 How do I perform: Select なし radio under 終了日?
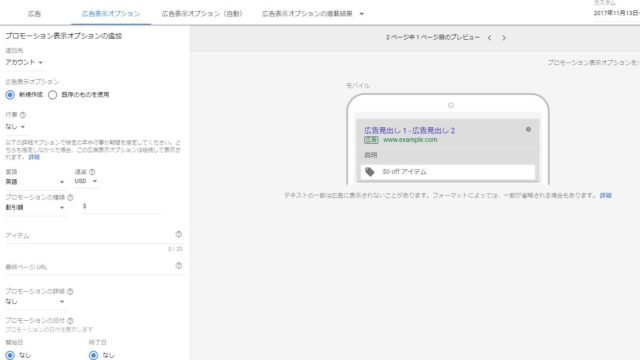[x=93, y=355]
